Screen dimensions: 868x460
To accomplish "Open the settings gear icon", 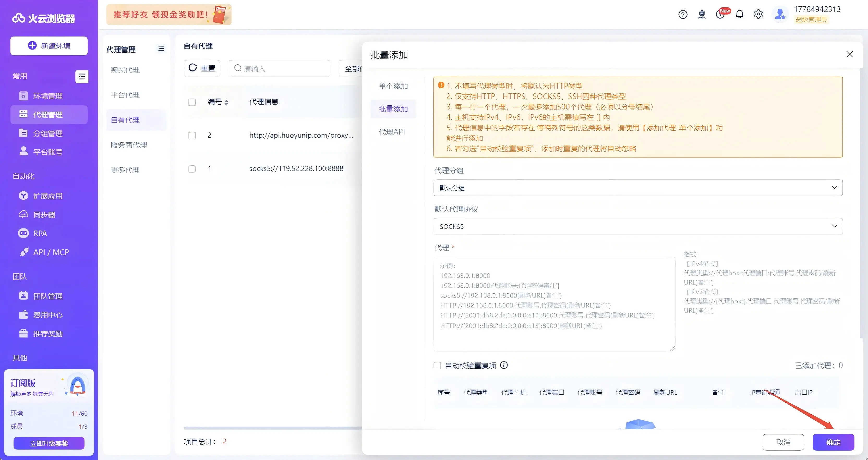I will [758, 15].
